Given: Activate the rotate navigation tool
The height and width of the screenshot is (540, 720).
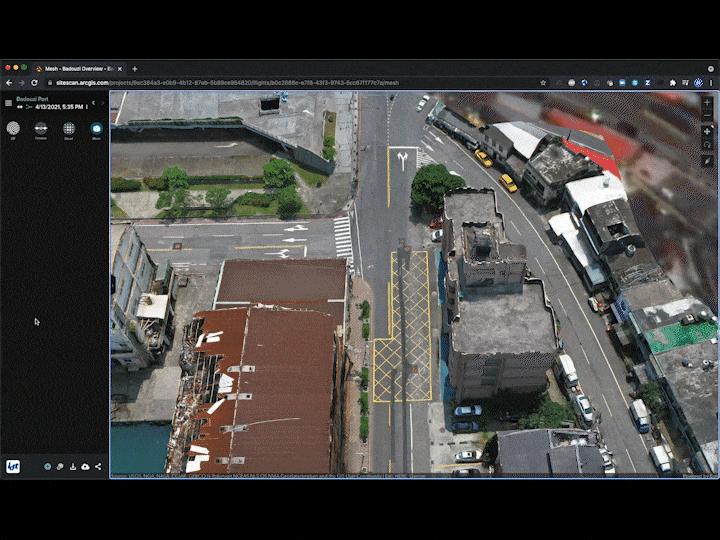Looking at the screenshot, I should point(708,145).
